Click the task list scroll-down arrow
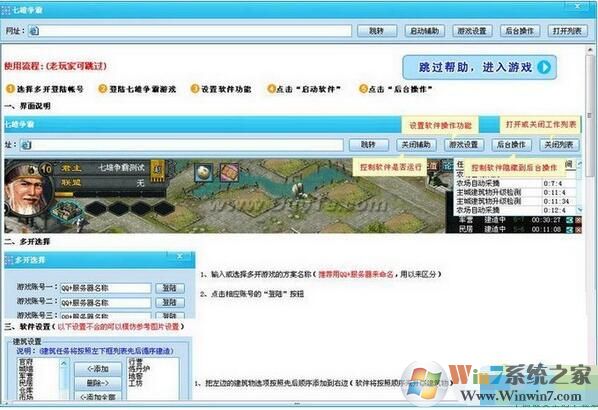 click(x=580, y=210)
